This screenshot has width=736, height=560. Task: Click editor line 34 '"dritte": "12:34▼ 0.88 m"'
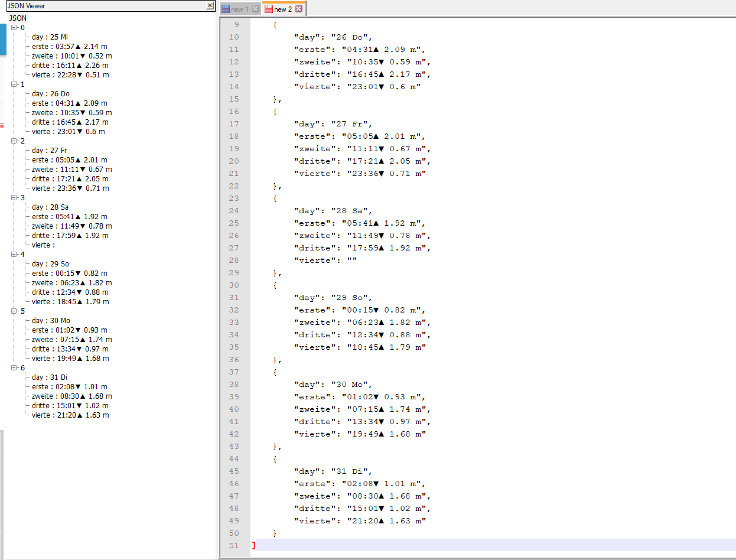click(363, 335)
